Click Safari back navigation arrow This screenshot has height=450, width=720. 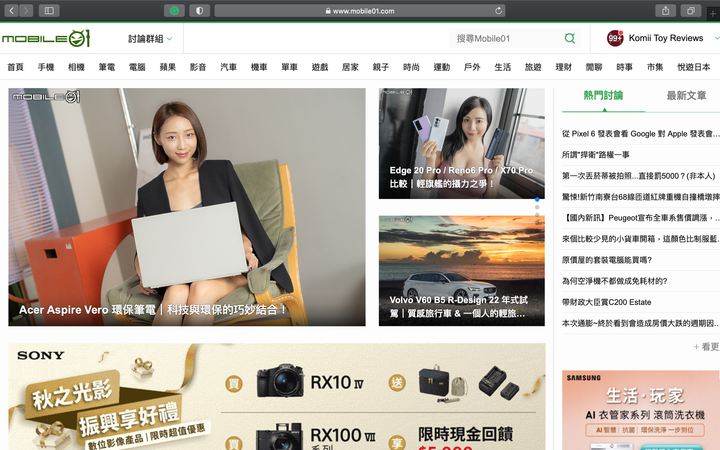[11, 11]
